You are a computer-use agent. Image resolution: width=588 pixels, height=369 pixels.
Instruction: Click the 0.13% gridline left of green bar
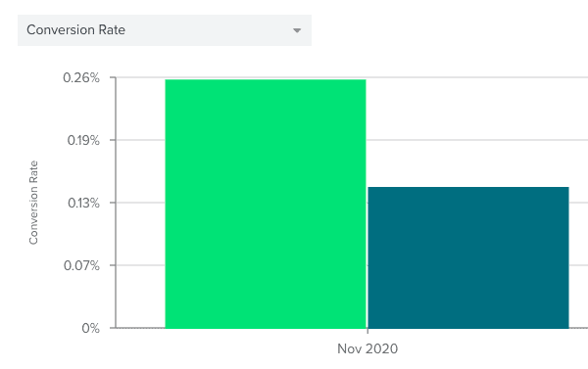click(140, 203)
